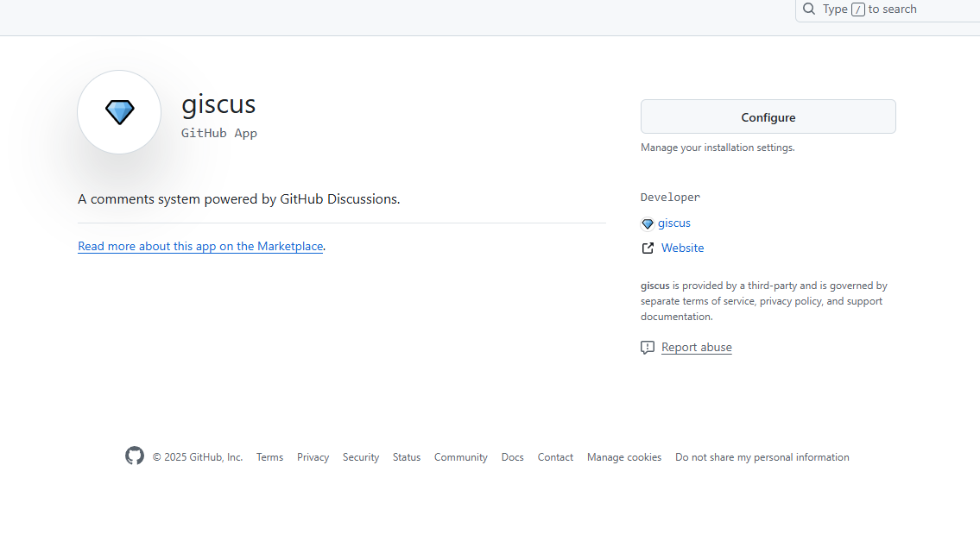Click the Report abuse link
The width and height of the screenshot is (980, 547).
(696, 348)
